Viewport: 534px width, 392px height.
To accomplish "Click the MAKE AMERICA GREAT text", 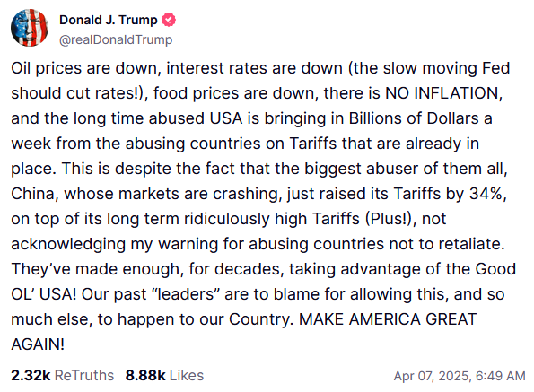I will [x=388, y=319].
